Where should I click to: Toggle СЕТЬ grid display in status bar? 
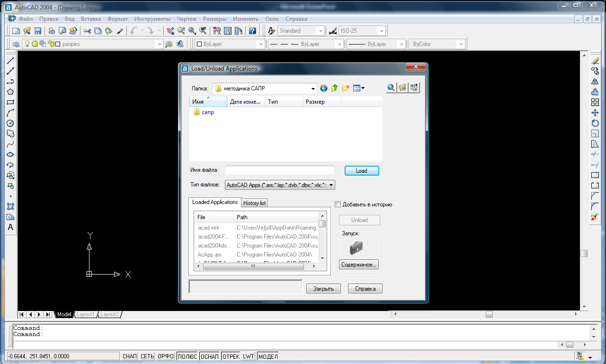(x=147, y=356)
